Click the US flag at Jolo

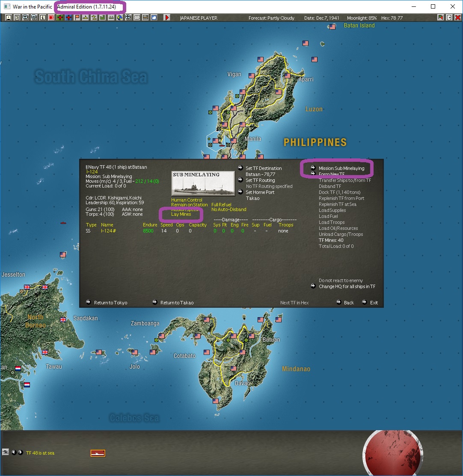135,352
